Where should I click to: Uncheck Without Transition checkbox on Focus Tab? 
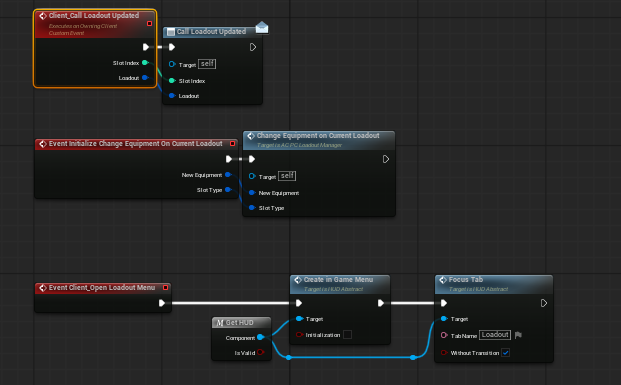tap(505, 353)
